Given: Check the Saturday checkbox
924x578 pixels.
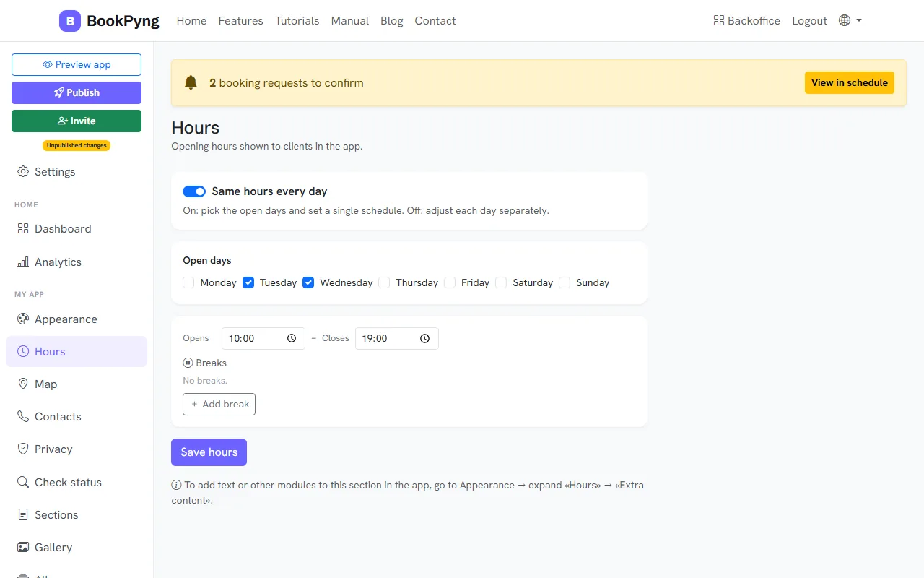Looking at the screenshot, I should (501, 282).
